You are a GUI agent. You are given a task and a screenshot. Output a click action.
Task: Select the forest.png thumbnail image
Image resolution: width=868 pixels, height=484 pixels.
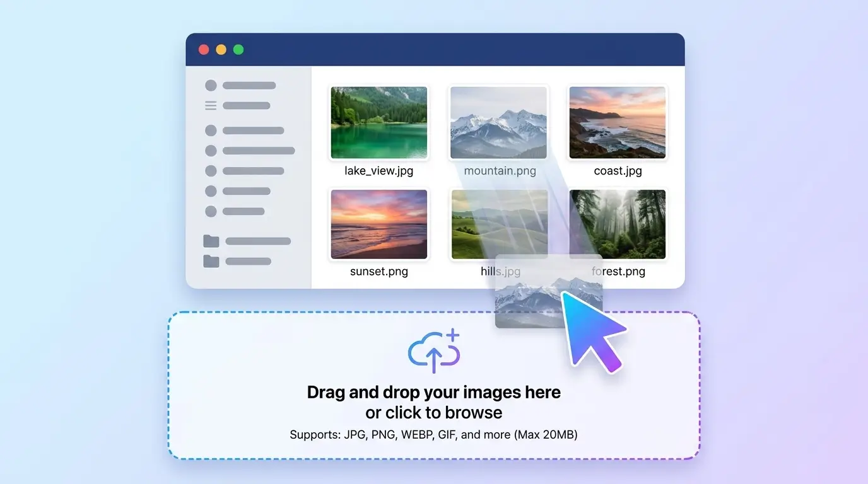(618, 224)
